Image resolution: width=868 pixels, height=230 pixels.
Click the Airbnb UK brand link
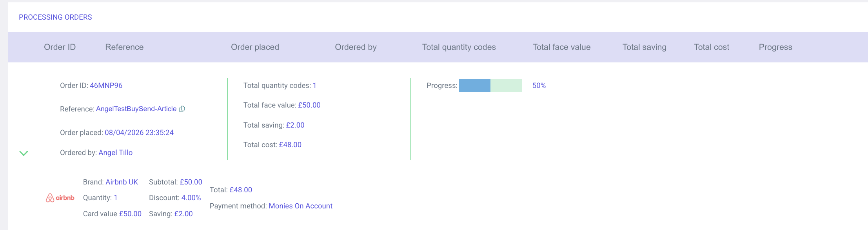(x=122, y=182)
